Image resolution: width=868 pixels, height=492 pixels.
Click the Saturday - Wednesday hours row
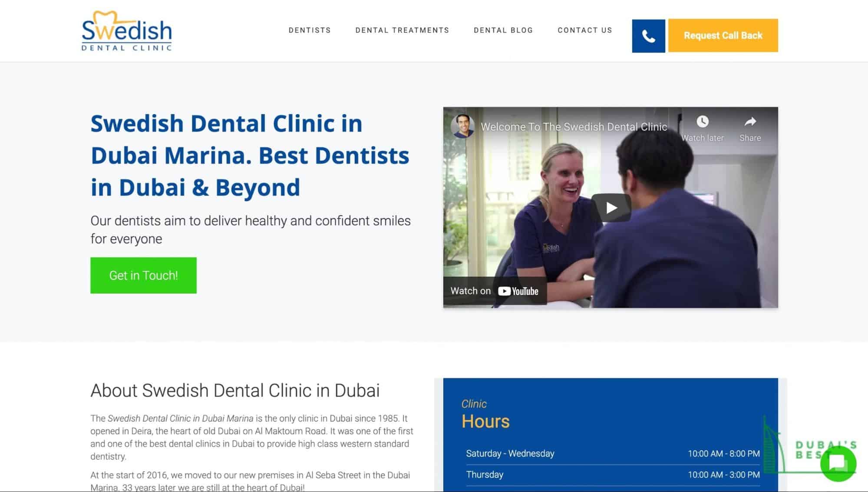point(613,453)
